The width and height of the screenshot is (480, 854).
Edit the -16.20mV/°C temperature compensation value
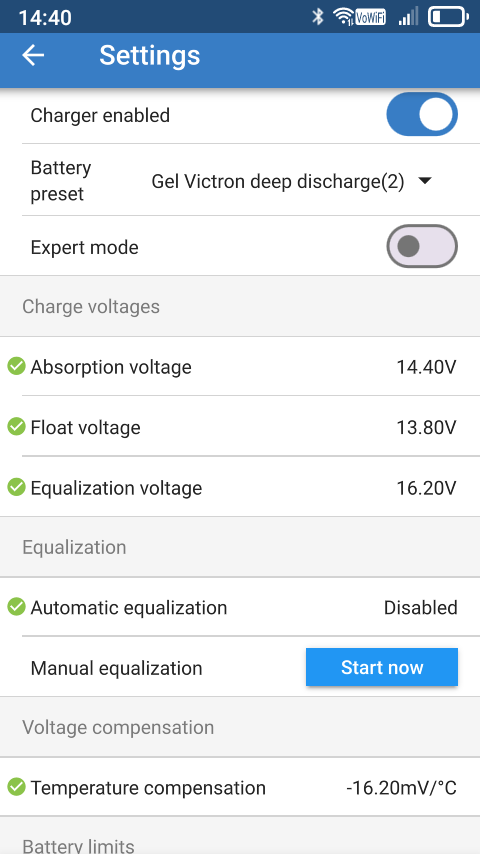[x=401, y=788]
